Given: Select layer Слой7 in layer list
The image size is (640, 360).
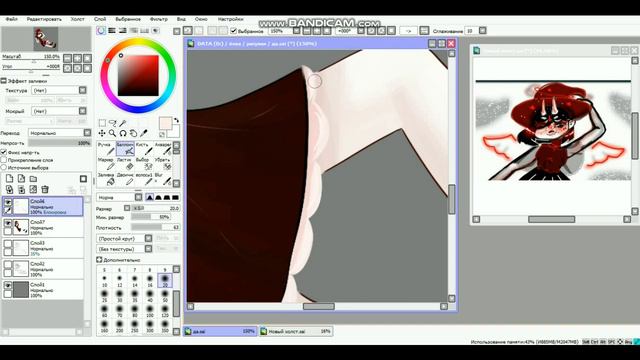Looking at the screenshot, I should pyautogui.click(x=43, y=227).
